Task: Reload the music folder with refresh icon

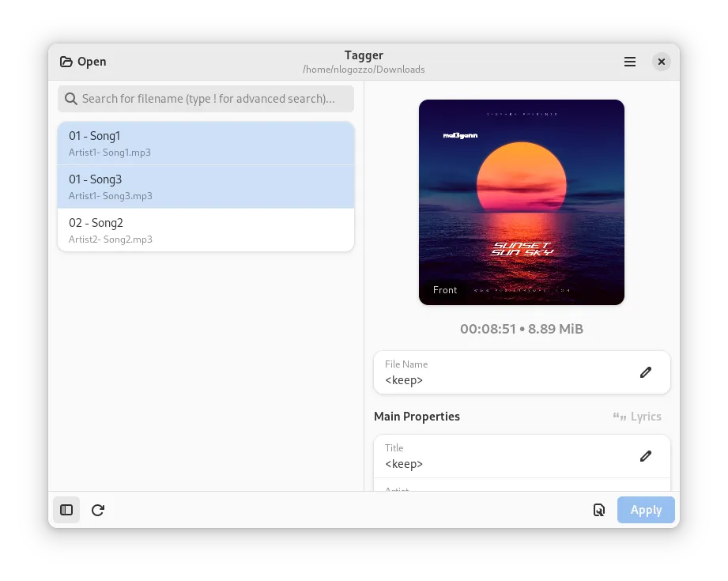Action: click(98, 510)
